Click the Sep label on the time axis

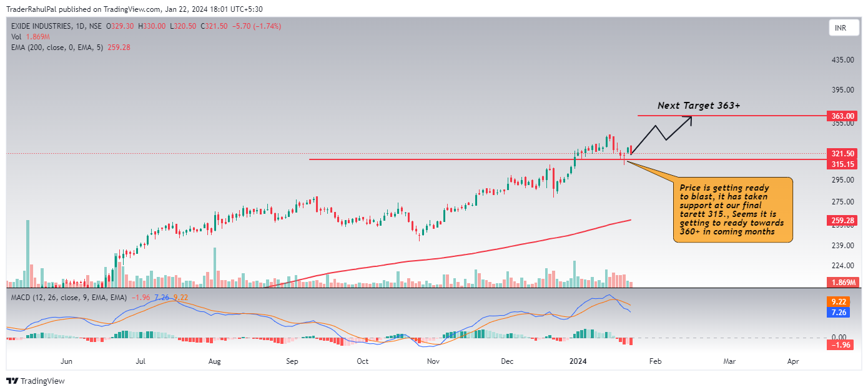pos(292,361)
